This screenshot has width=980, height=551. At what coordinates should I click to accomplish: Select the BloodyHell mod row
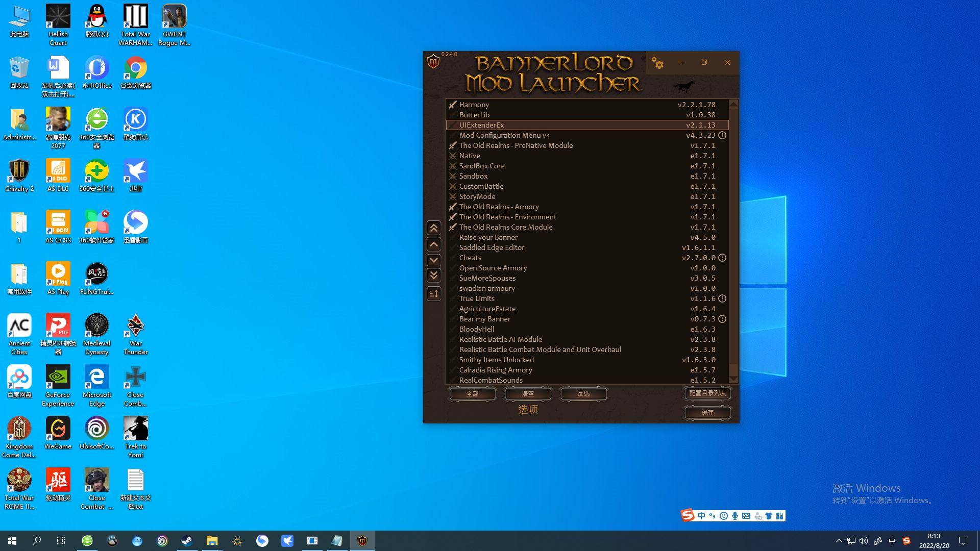point(587,329)
